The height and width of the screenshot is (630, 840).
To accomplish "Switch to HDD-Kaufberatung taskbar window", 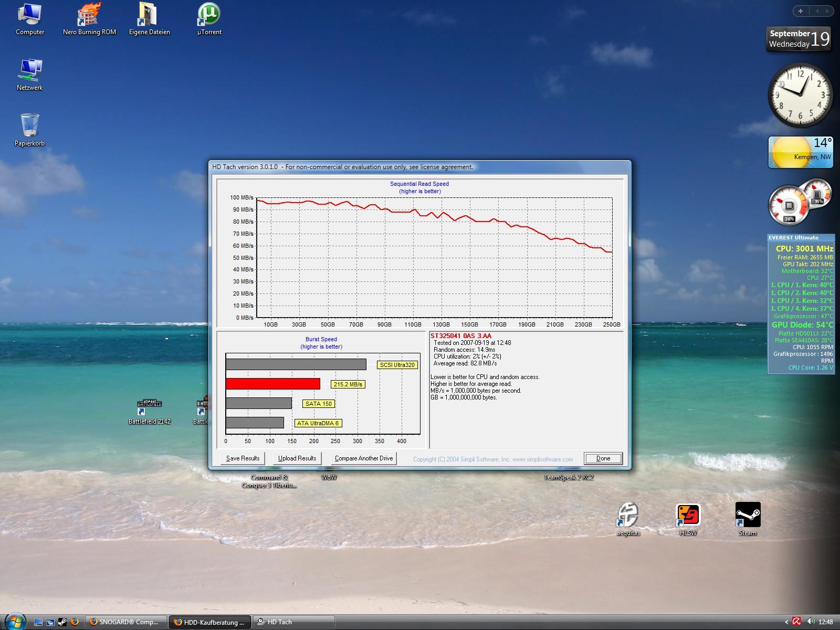I will click(x=210, y=622).
